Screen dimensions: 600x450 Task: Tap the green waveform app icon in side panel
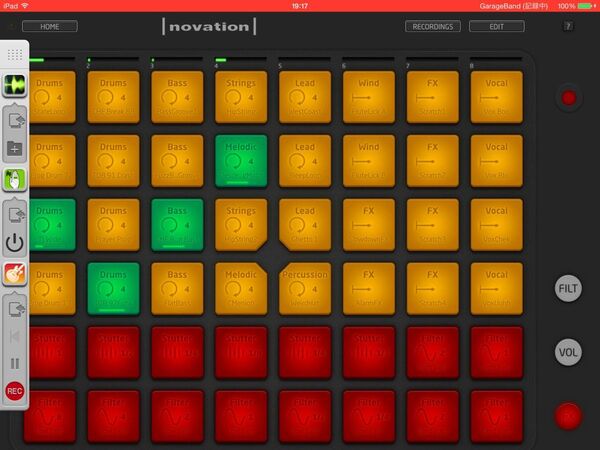click(x=15, y=85)
